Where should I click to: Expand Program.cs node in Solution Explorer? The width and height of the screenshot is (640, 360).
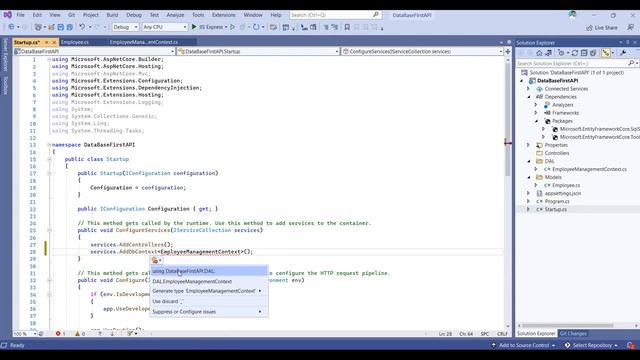coord(528,201)
